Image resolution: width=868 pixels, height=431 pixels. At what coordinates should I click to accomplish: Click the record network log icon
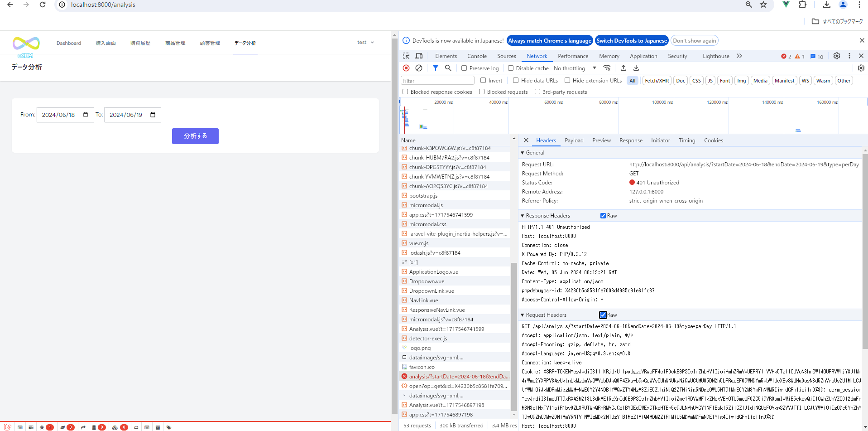click(406, 68)
